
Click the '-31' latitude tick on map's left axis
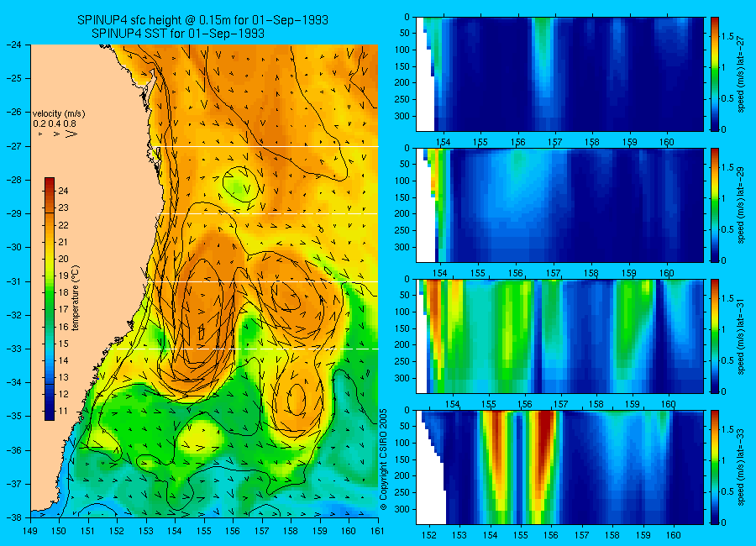13,281
